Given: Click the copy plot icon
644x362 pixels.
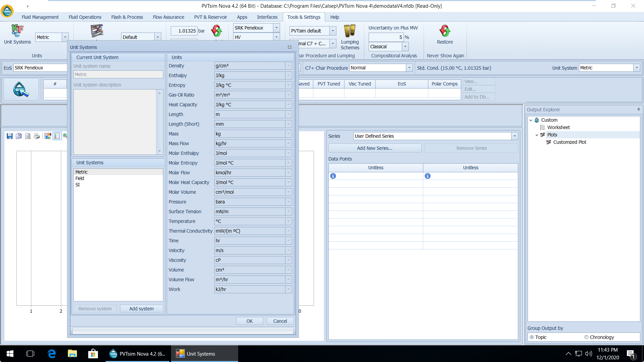Looking at the screenshot, I should [19, 136].
